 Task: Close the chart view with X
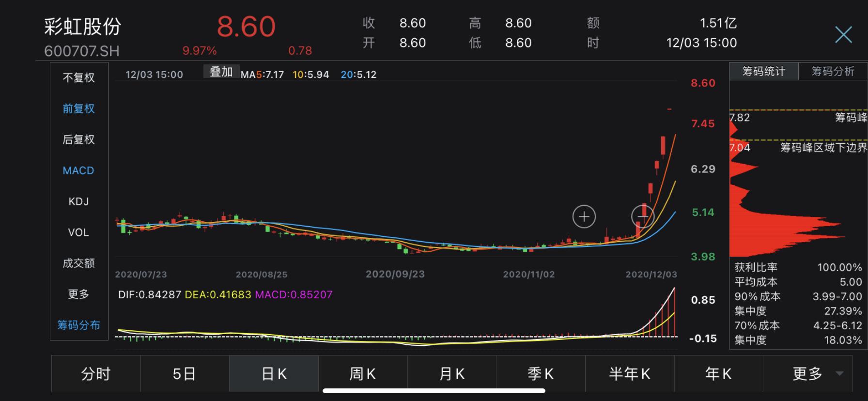pos(843,34)
